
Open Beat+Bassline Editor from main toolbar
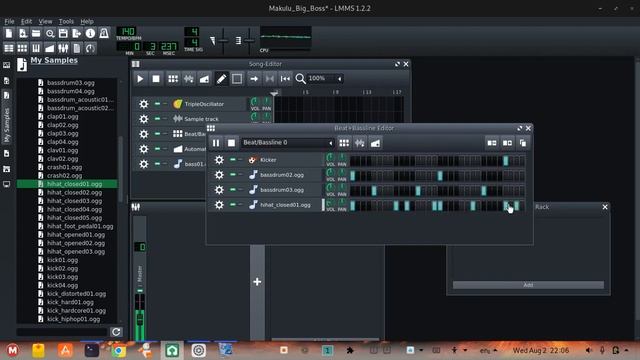tap(22, 48)
